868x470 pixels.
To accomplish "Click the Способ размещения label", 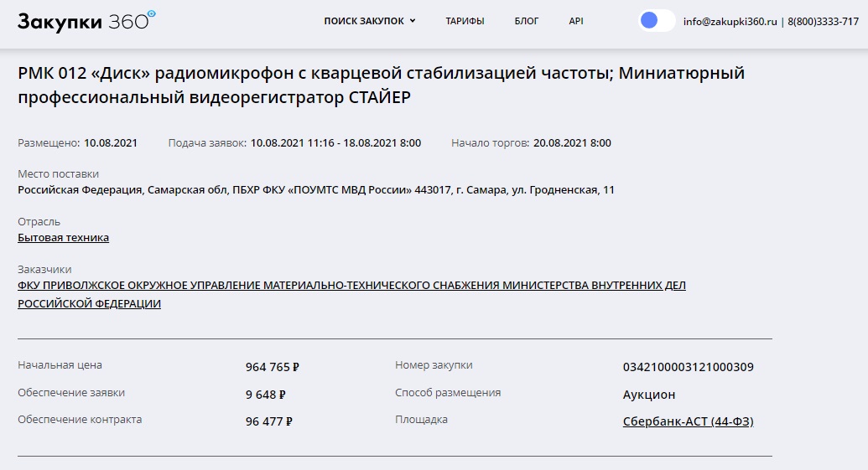I will [x=448, y=393].
